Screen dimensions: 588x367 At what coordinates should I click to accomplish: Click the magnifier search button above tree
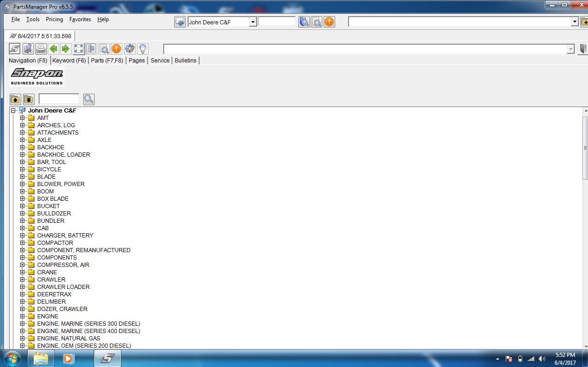(x=89, y=99)
